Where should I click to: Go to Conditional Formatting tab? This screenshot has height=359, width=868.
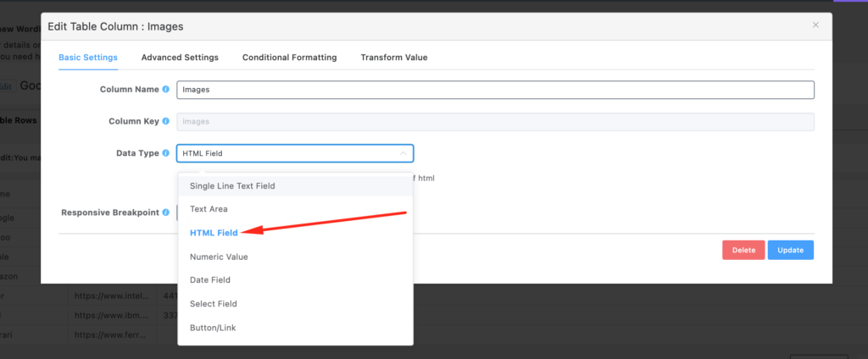pyautogui.click(x=289, y=58)
